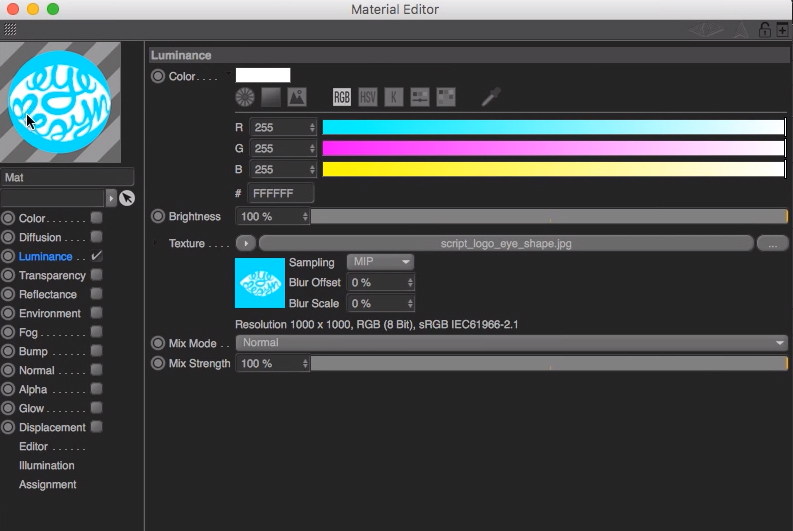Enable the Color channel checkbox
The height and width of the screenshot is (531, 793).
tap(97, 218)
